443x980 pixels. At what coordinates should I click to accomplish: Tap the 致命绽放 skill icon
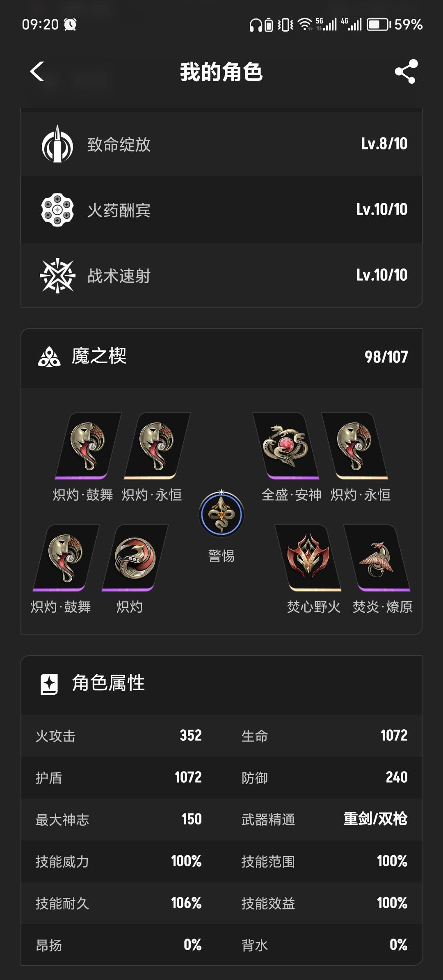point(57,144)
